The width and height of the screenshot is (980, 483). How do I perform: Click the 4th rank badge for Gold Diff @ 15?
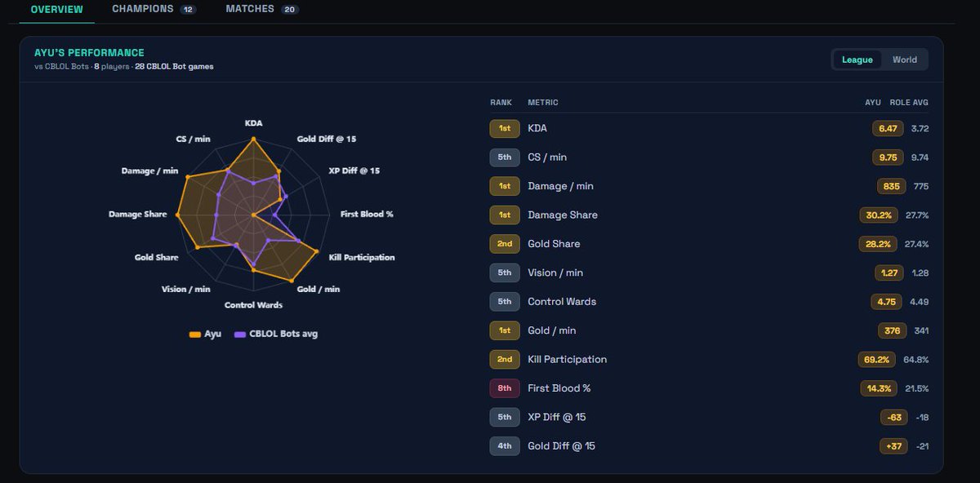(505, 446)
